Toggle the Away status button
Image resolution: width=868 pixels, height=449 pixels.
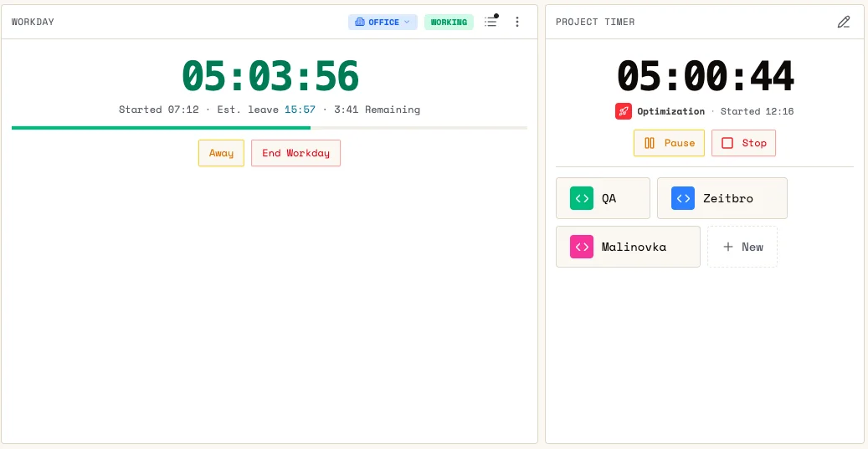(x=222, y=153)
